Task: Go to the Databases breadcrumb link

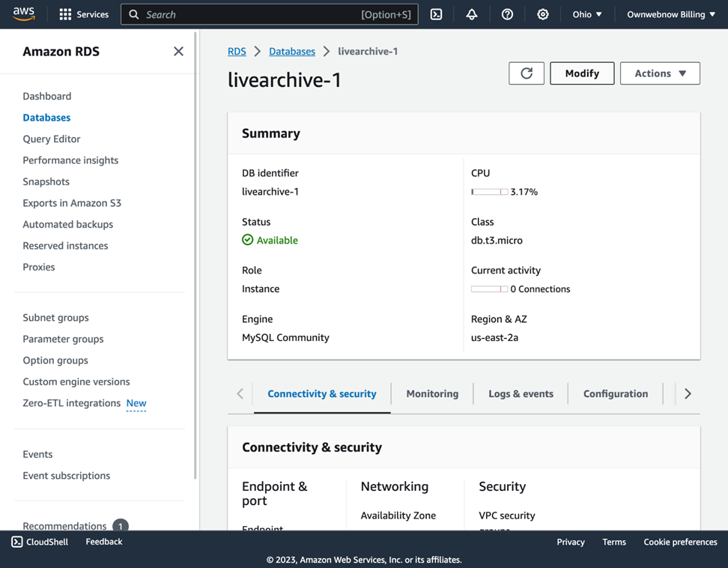Action: click(292, 52)
